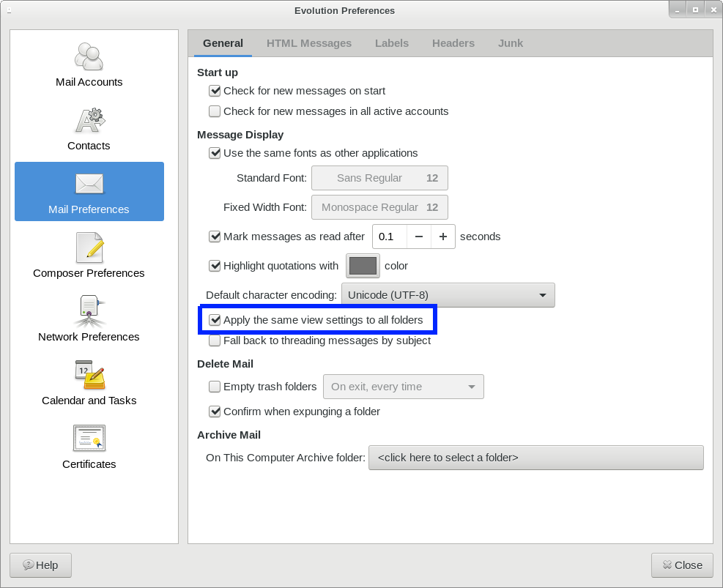The height and width of the screenshot is (588, 723).
Task: Open the On exit, every time dropdown
Action: click(x=403, y=387)
